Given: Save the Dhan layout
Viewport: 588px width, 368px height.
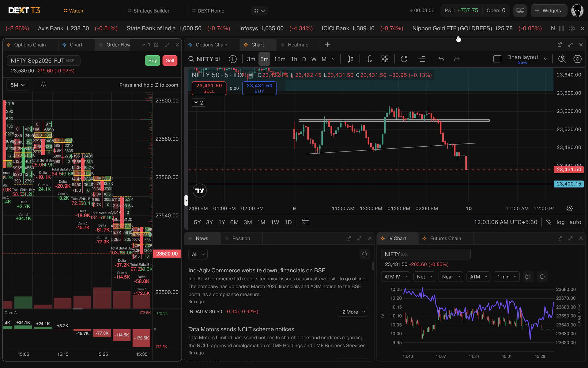Looking at the screenshot, I should (x=522, y=63).
